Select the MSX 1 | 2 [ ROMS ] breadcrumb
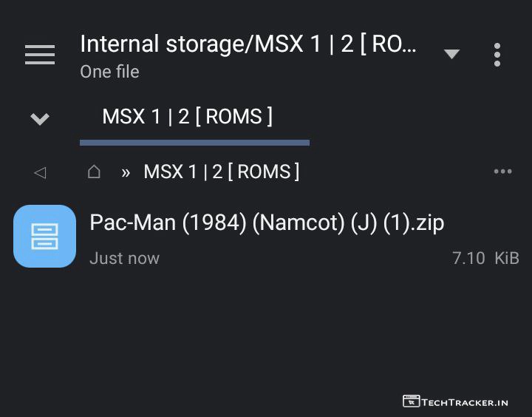 pos(222,172)
